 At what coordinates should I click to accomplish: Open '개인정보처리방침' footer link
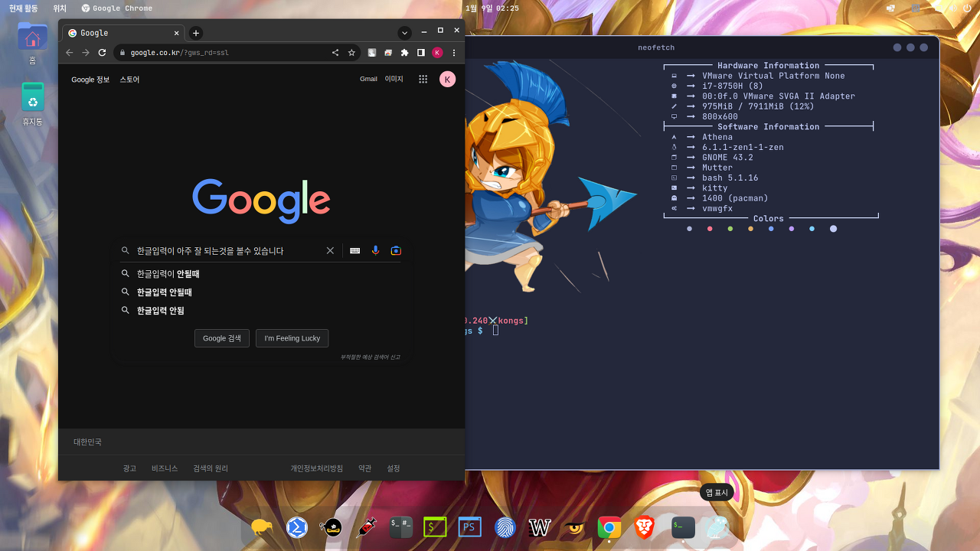(x=317, y=468)
